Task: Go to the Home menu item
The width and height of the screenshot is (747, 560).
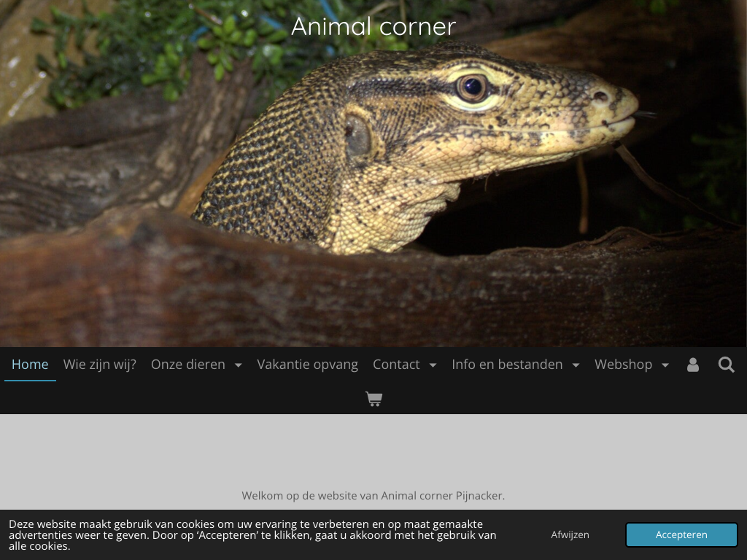Action: [x=30, y=365]
